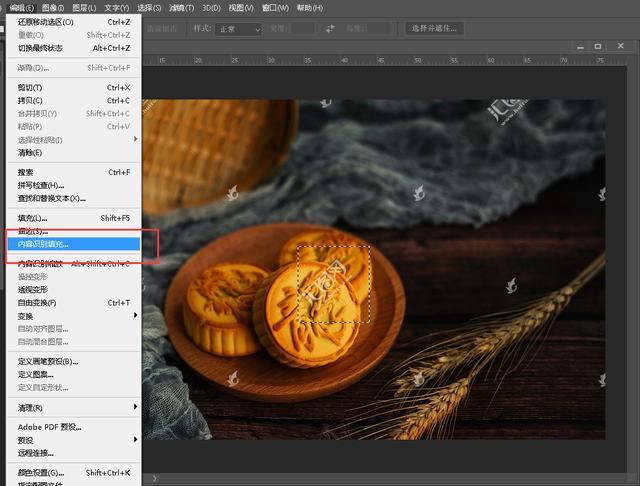Expand the 清理(R) submenu
The image size is (640, 486).
74,408
